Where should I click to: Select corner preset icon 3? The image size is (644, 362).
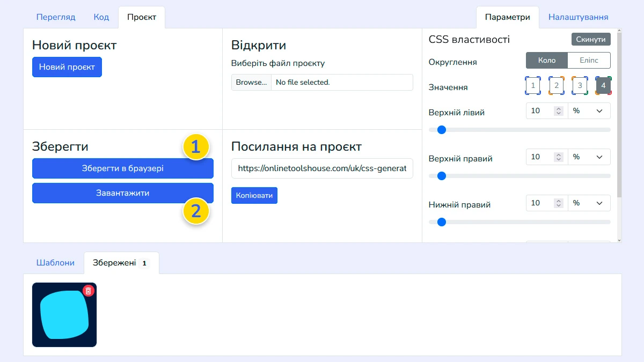(x=580, y=85)
